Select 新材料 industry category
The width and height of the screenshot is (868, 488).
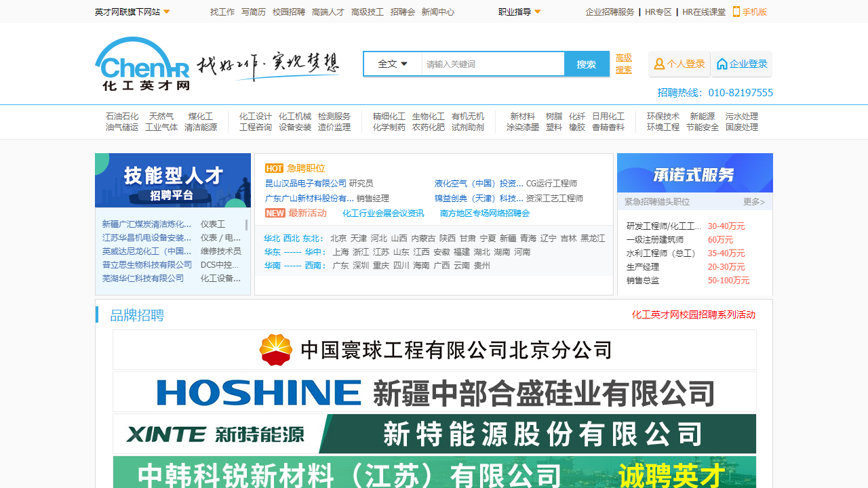pyautogui.click(x=523, y=117)
